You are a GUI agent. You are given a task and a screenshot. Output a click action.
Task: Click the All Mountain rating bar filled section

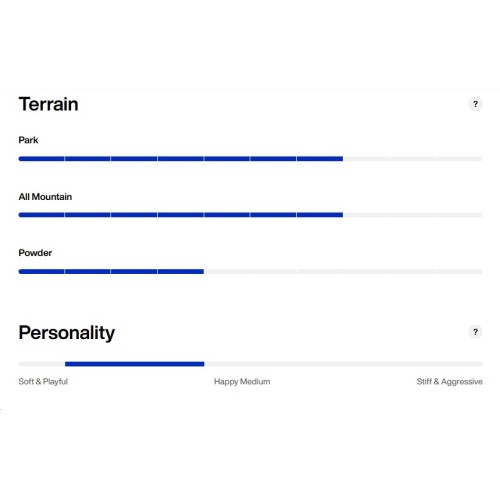[x=181, y=215]
